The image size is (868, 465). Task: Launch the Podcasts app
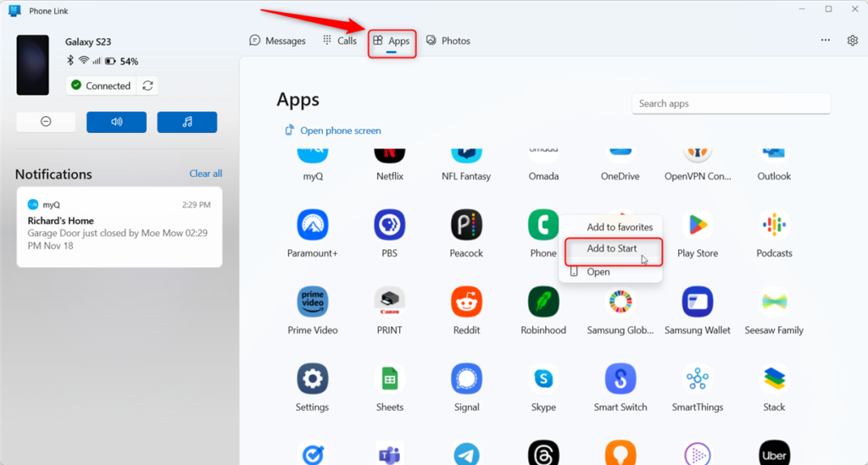(774, 225)
